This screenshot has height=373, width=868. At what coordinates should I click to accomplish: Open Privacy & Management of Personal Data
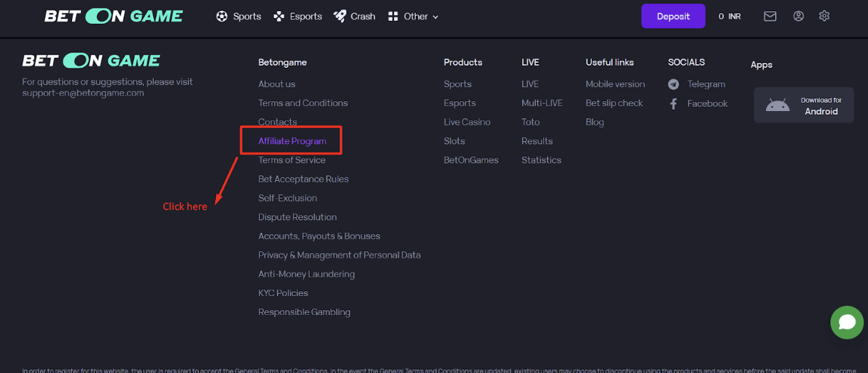coord(340,255)
